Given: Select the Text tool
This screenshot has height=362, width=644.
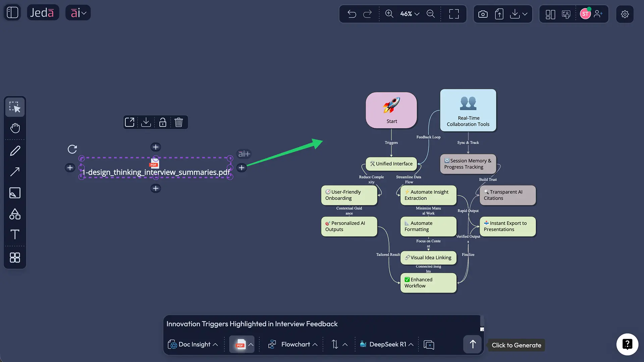Looking at the screenshot, I should click(x=15, y=235).
